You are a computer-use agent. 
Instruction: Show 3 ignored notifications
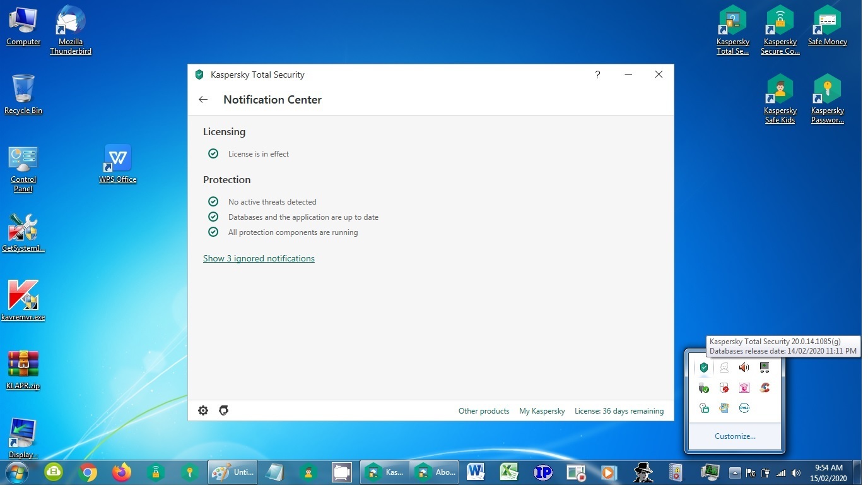[259, 258]
